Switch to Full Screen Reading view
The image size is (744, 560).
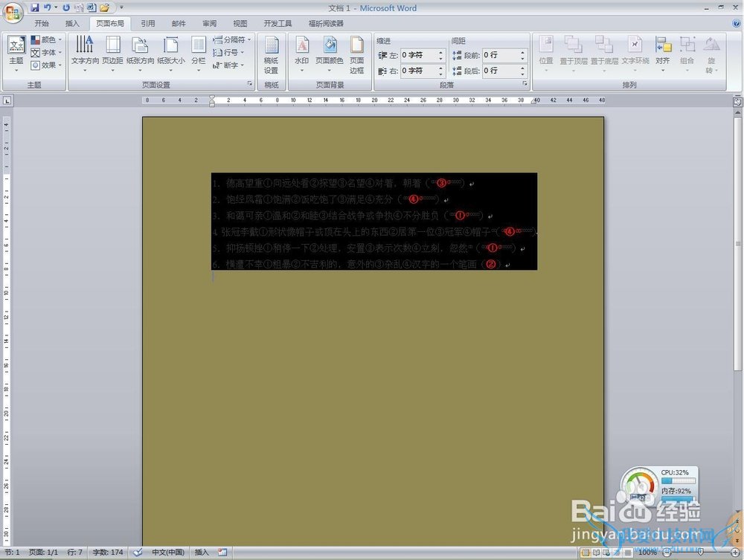(597, 553)
